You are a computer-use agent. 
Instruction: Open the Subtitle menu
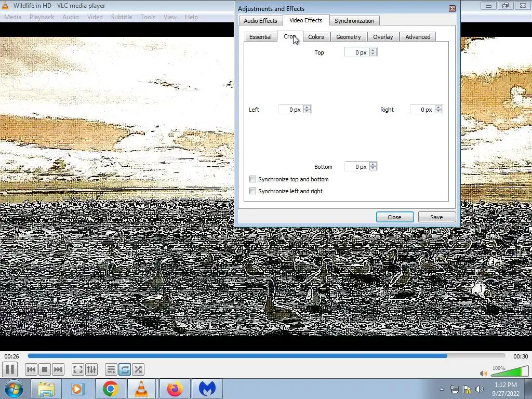[122, 17]
